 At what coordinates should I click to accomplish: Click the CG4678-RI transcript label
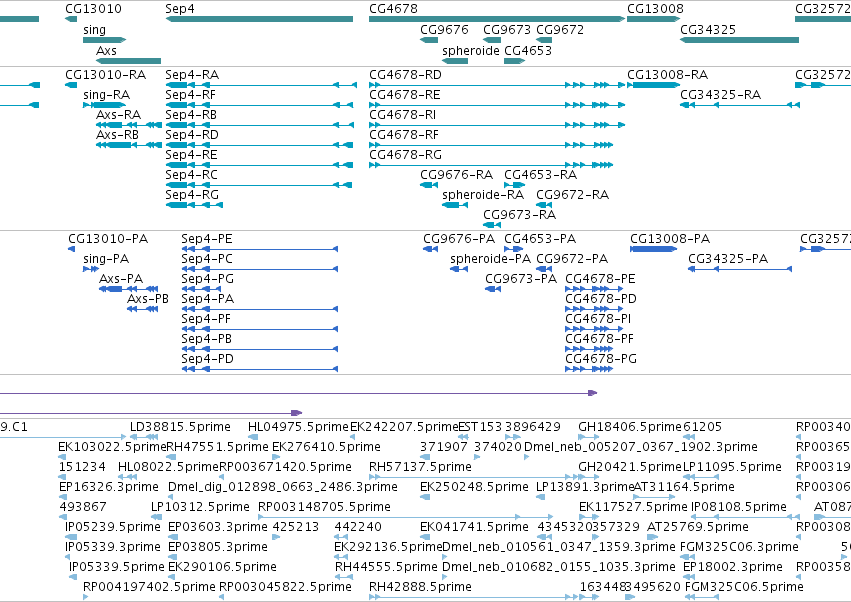(402, 115)
